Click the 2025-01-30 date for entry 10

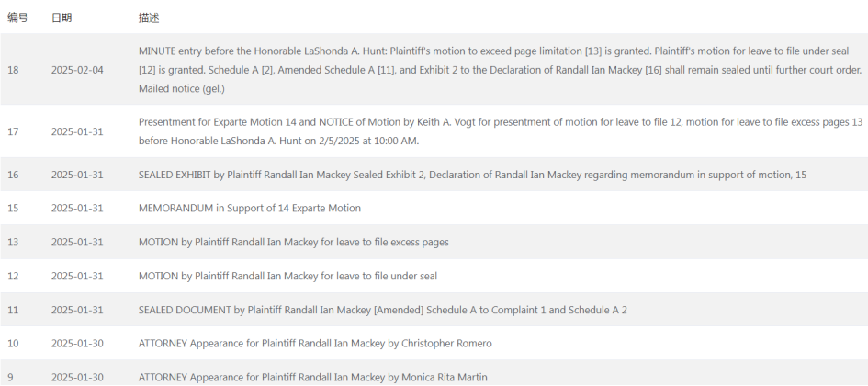(x=77, y=344)
